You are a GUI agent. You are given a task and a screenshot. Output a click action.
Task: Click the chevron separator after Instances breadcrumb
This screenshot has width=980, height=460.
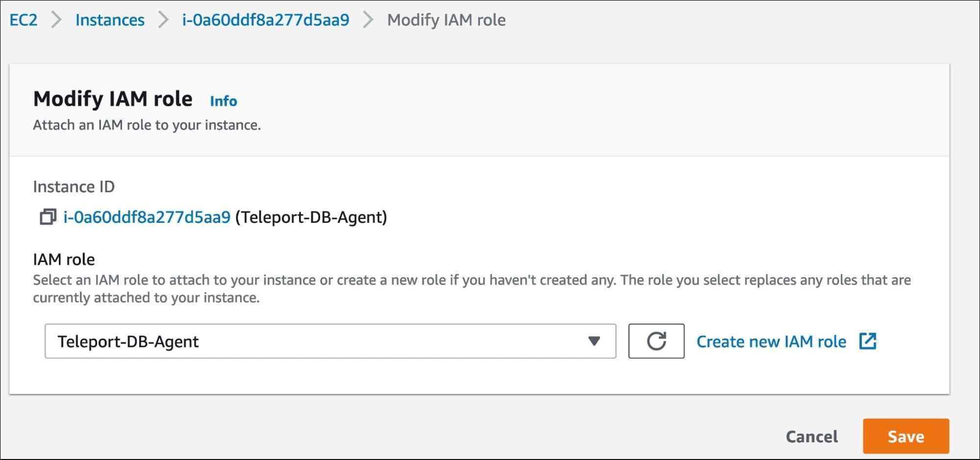[x=163, y=20]
